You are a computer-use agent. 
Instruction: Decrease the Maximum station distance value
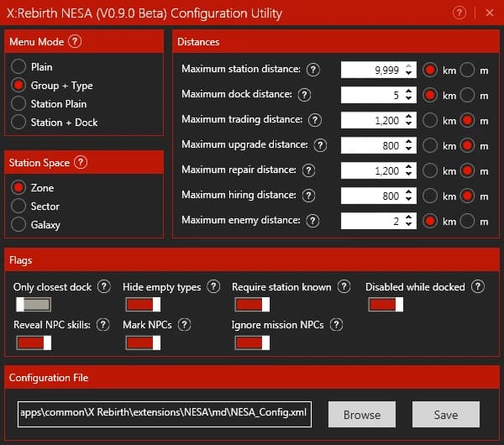pyautogui.click(x=408, y=73)
